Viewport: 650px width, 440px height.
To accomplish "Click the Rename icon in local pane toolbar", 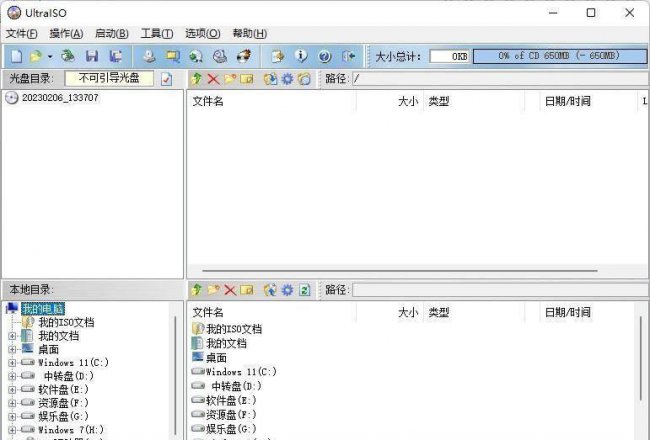I will coord(247,290).
